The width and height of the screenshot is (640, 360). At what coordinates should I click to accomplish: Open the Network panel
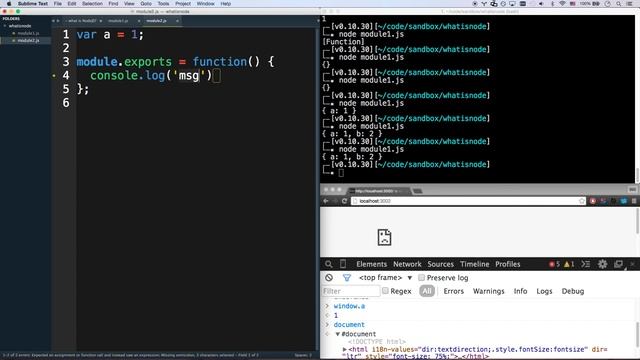[x=407, y=264]
